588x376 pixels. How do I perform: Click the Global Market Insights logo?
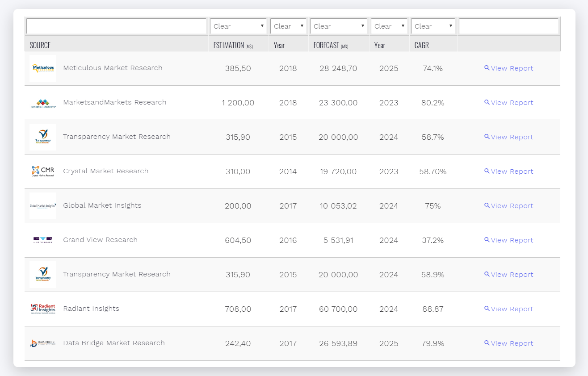click(43, 206)
